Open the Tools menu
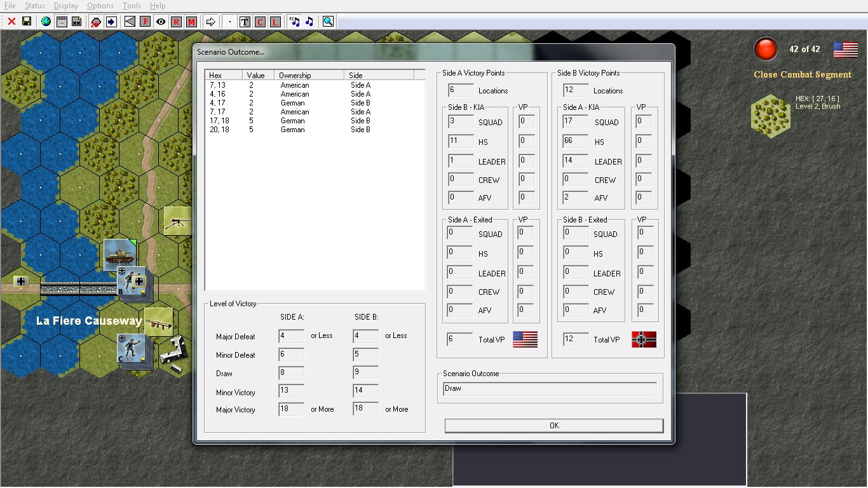Screen dimensions: 868x488 click(132, 6)
